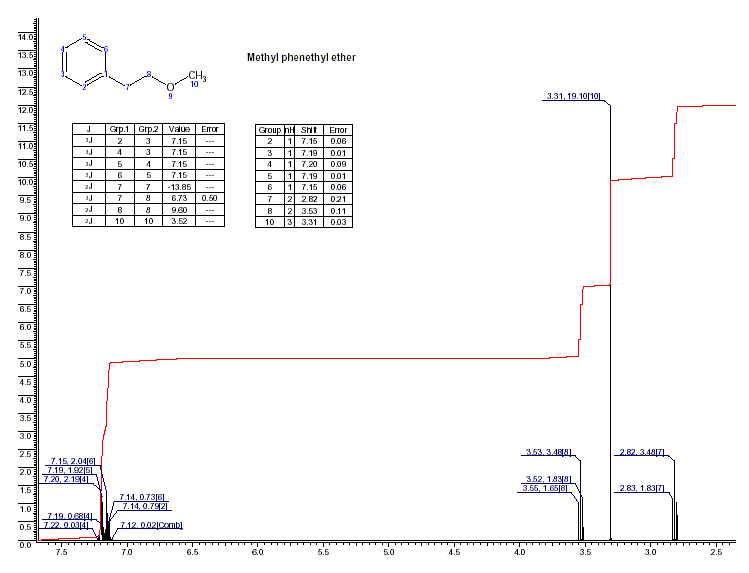Select the oxygen atom in the structure
The image size is (749, 573).
[x=170, y=86]
